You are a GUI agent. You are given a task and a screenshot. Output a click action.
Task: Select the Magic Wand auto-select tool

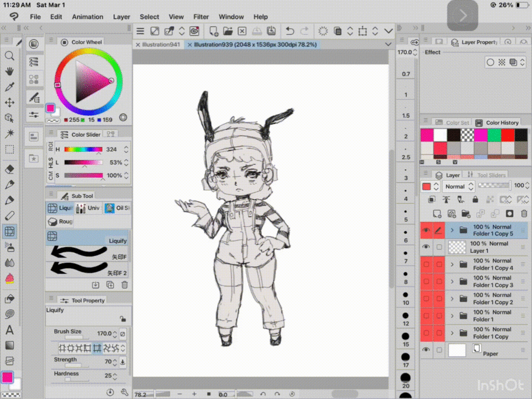coord(9,134)
